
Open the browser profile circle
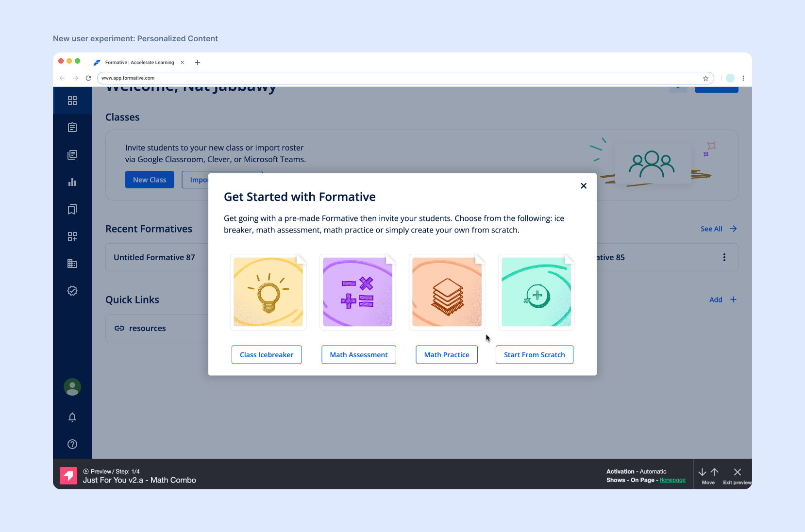pyautogui.click(x=730, y=78)
